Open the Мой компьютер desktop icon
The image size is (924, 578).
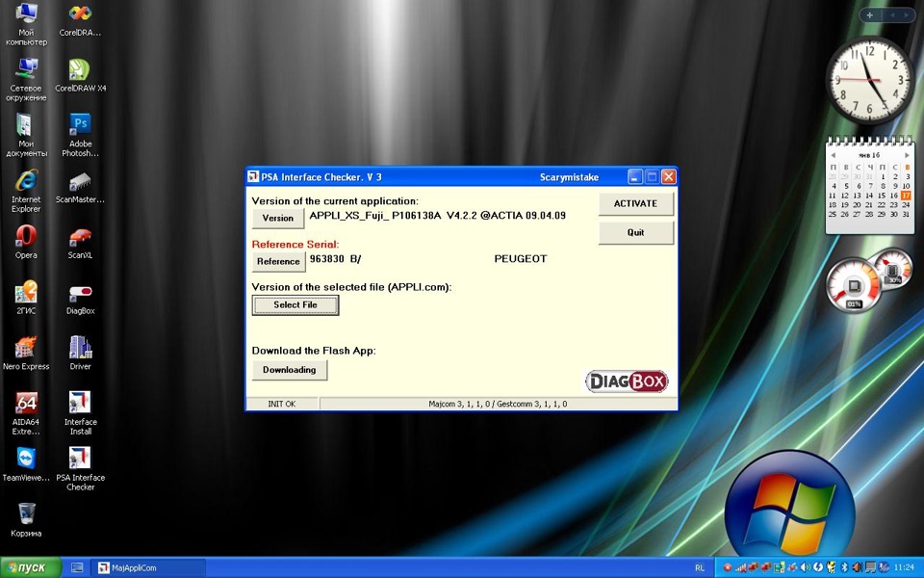(26, 23)
